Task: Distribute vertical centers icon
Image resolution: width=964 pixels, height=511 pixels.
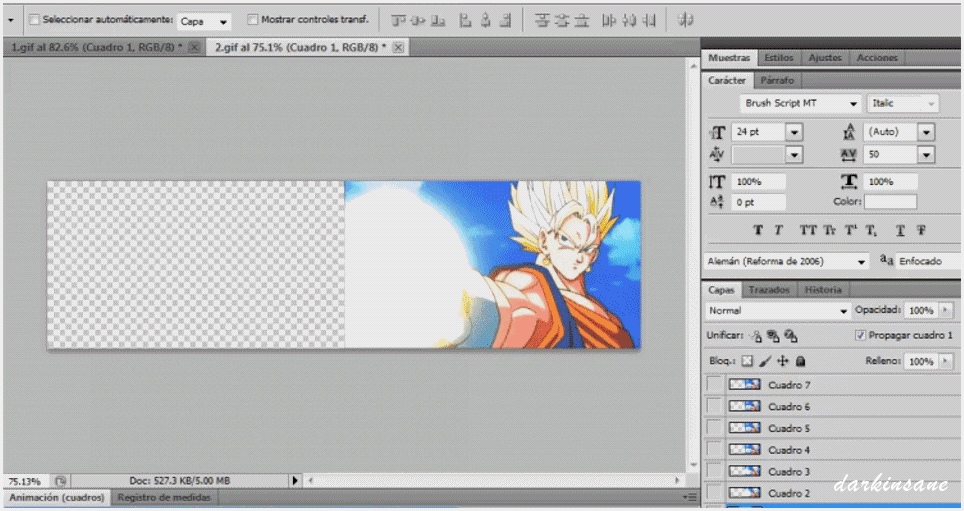Action: click(561, 20)
